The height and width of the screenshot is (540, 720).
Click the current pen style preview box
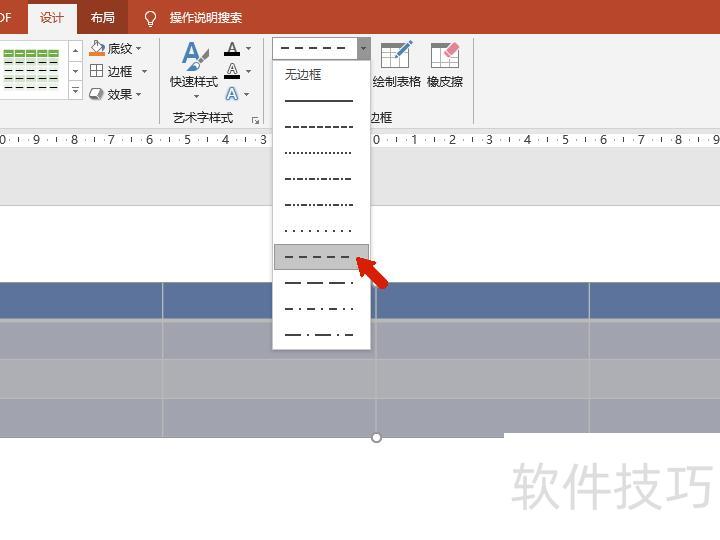(x=315, y=48)
